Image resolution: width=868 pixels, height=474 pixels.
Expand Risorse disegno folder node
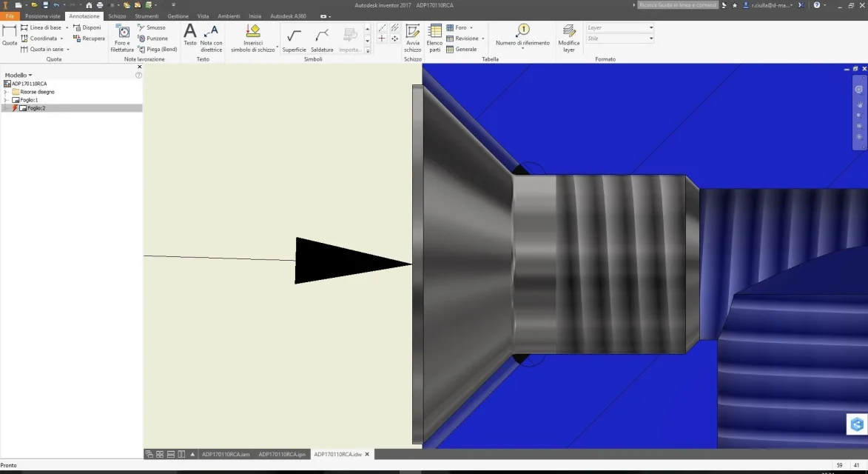coord(6,92)
